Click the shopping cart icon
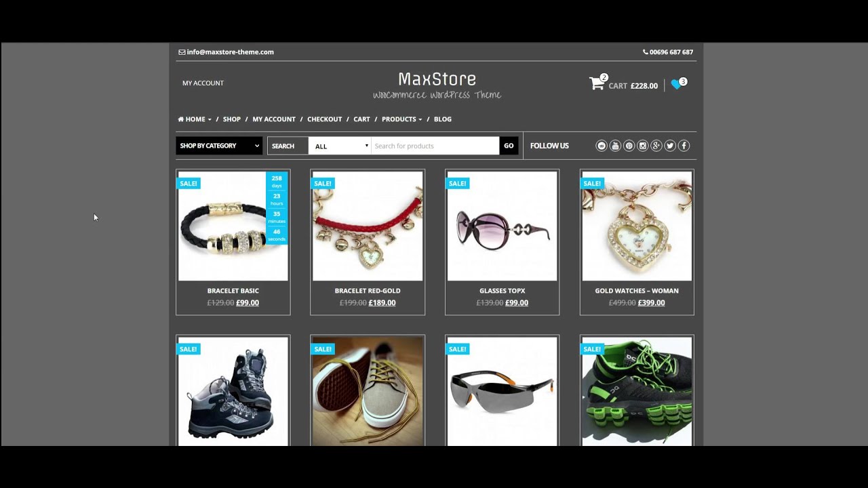The height and width of the screenshot is (488, 868). pyautogui.click(x=597, y=83)
